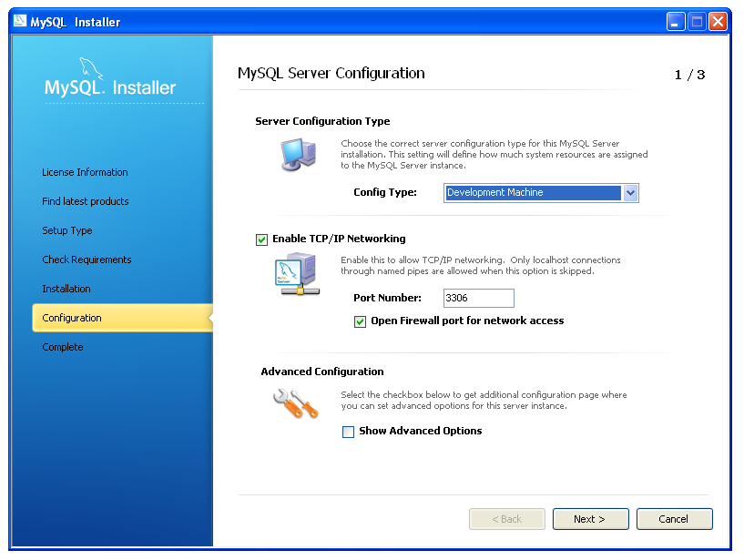
Task: Click the Config Type: label
Action: (385, 192)
